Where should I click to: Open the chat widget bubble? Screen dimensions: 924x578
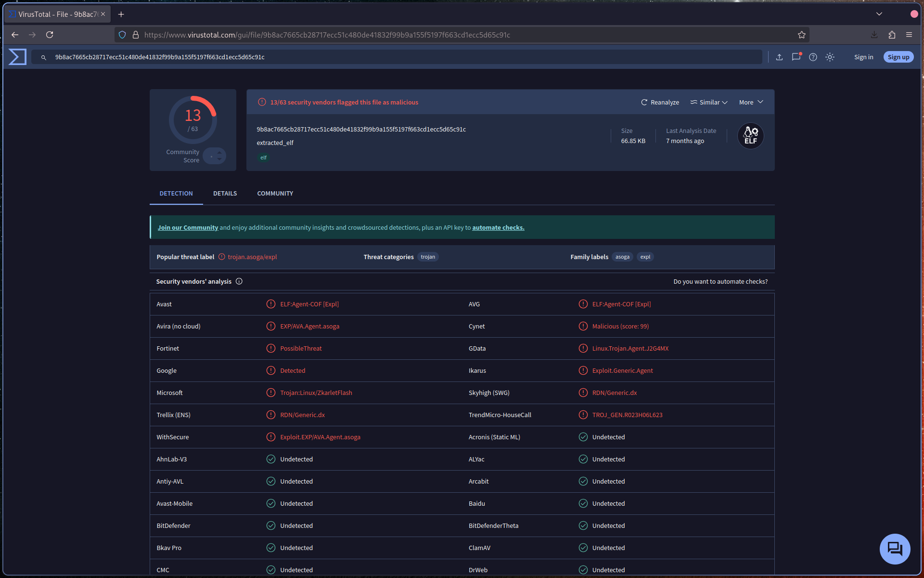[895, 549]
